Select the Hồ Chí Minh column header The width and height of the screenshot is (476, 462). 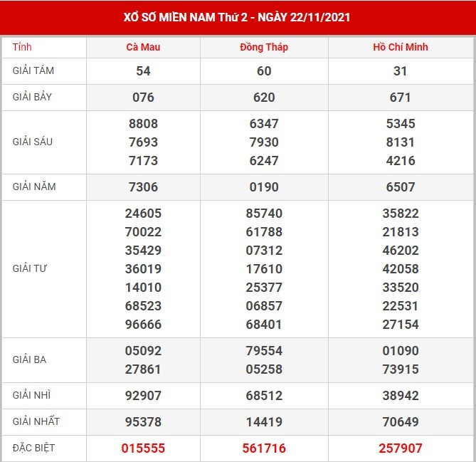pos(400,47)
